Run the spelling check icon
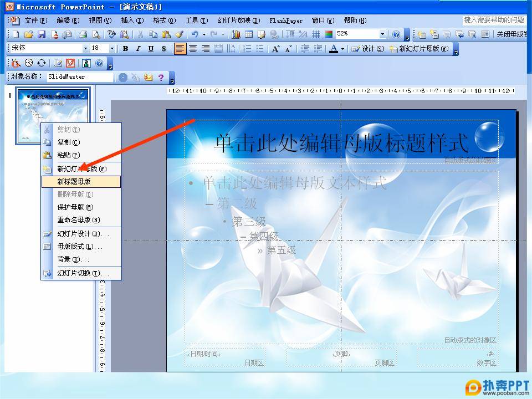The height and width of the screenshot is (399, 532). click(x=111, y=34)
